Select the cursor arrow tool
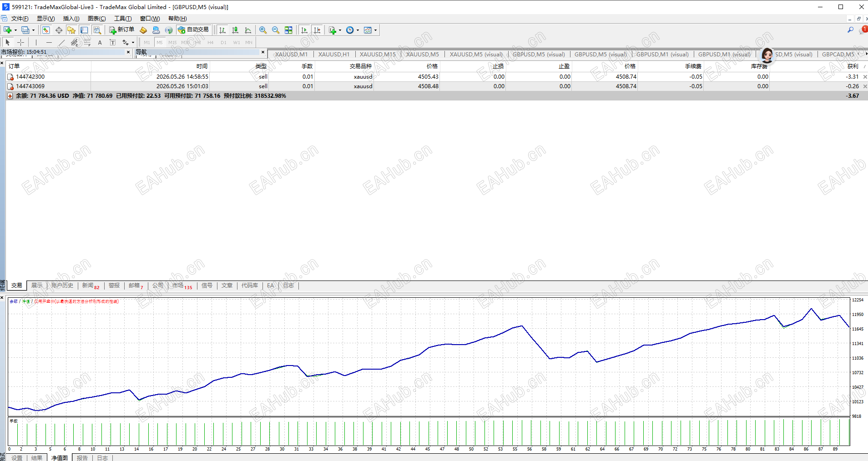868x461 pixels. [8, 42]
